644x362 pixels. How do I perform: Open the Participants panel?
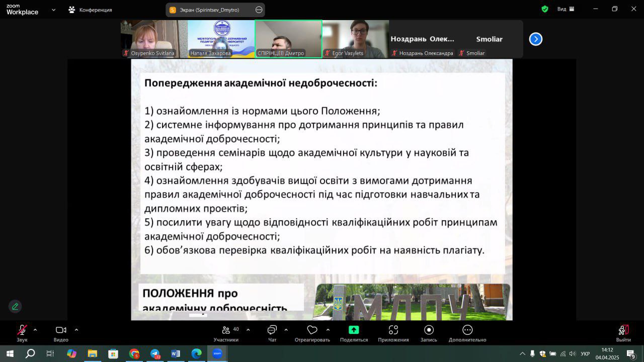click(x=225, y=333)
